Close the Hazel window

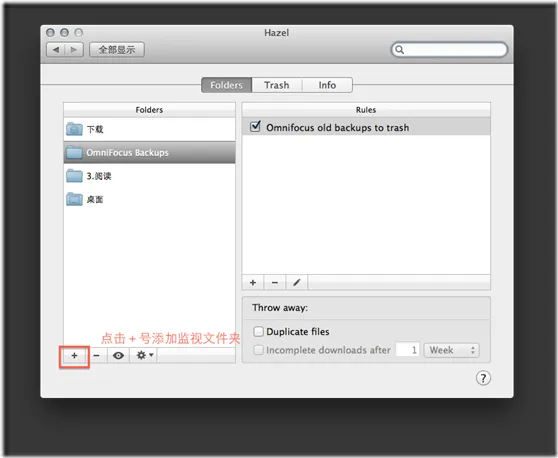pyautogui.click(x=50, y=33)
